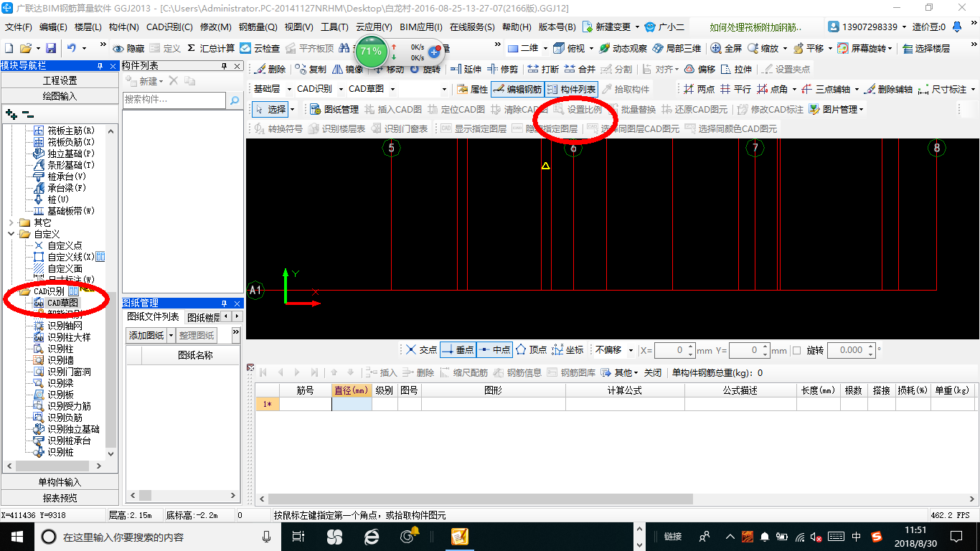Click the 工程设置 button
Image resolution: width=980 pixels, height=551 pixels.
[60, 80]
